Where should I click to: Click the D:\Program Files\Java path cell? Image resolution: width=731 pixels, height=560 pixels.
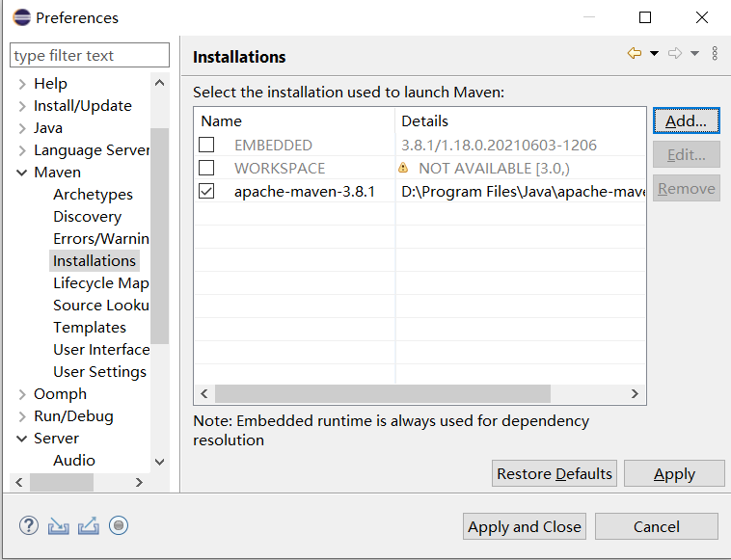point(523,192)
